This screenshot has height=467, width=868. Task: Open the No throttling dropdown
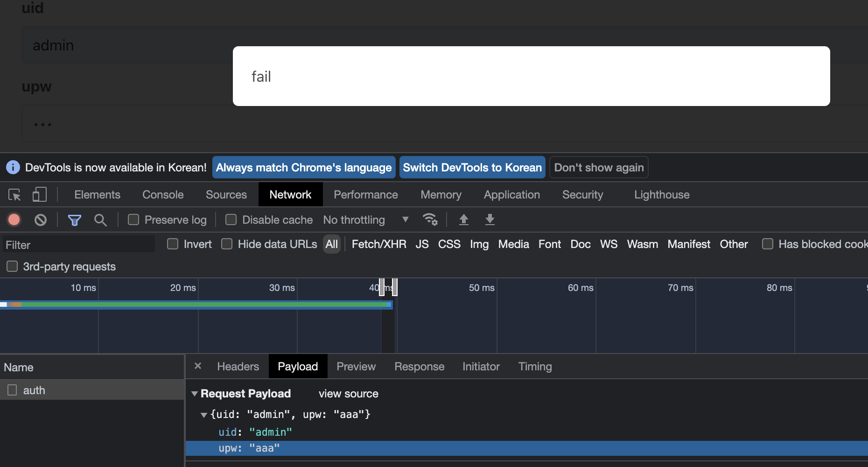pyautogui.click(x=366, y=219)
